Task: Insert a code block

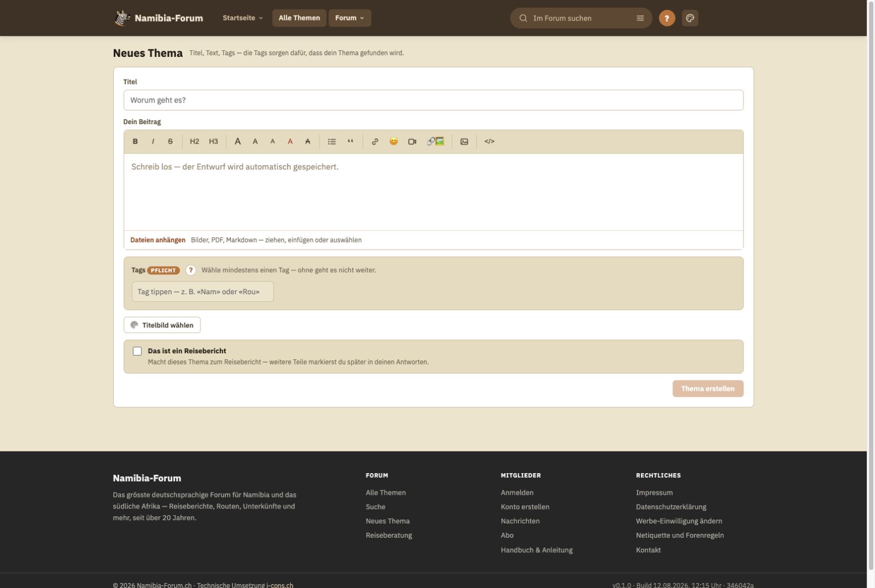Action: click(x=490, y=141)
